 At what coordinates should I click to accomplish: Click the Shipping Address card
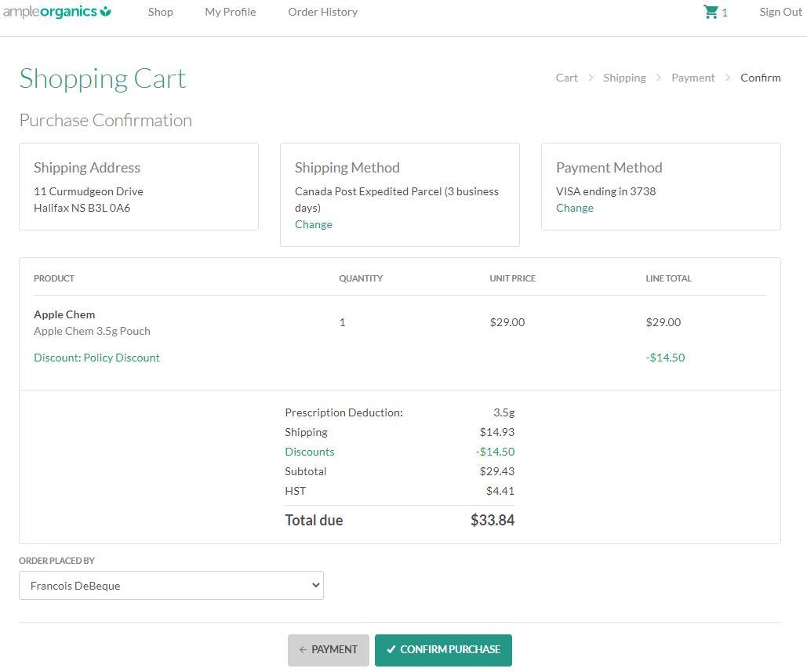pos(139,187)
